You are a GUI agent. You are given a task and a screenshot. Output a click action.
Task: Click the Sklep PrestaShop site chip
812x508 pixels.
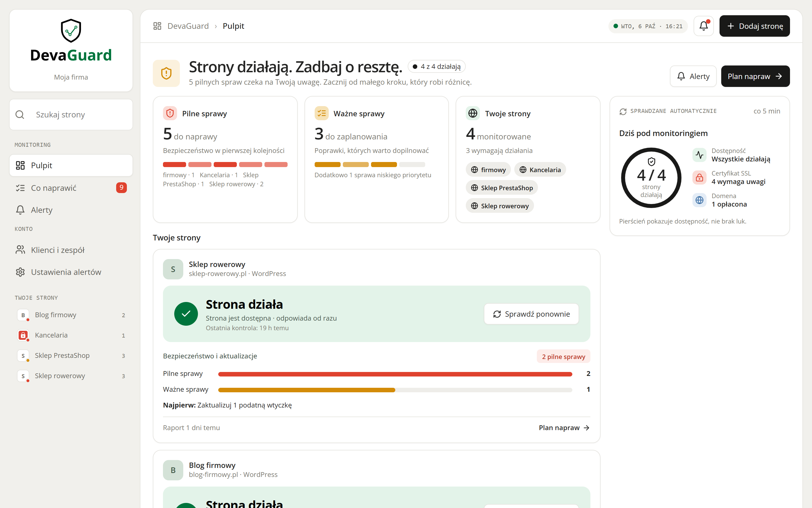502,188
